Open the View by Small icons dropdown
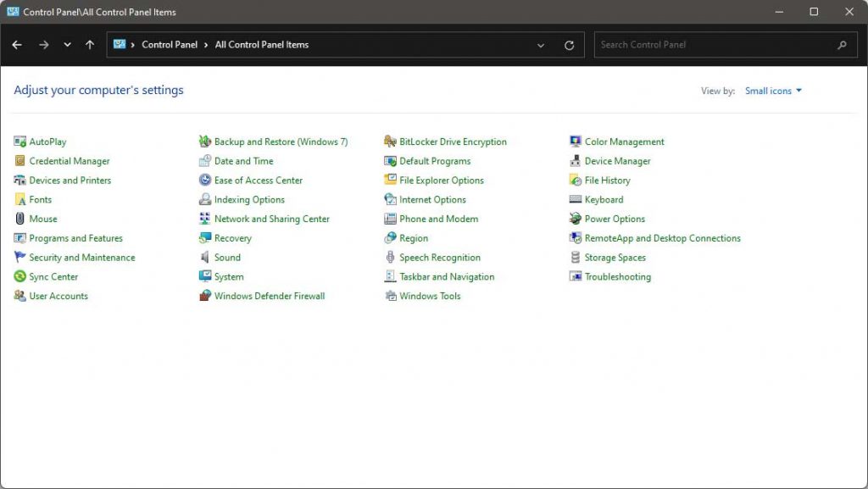 pos(773,91)
